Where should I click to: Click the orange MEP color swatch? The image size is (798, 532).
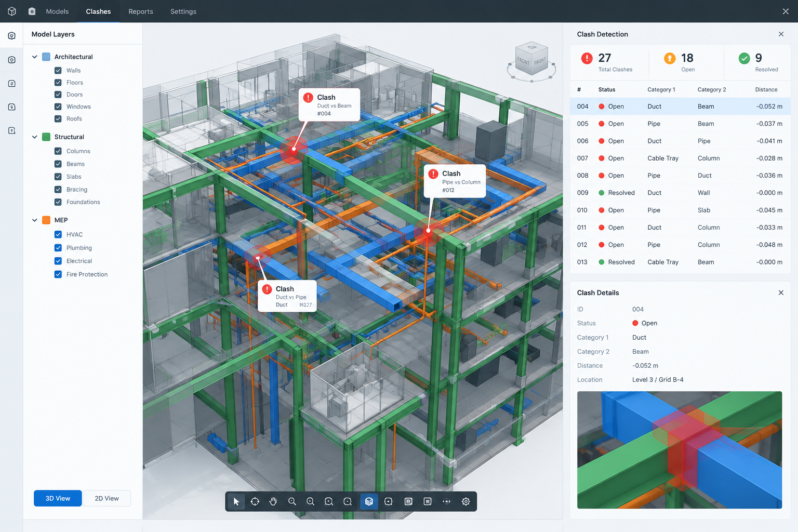[46, 220]
